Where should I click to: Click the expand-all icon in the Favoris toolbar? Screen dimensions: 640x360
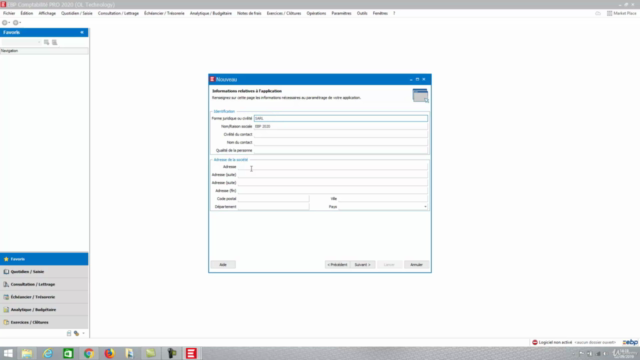tap(47, 42)
